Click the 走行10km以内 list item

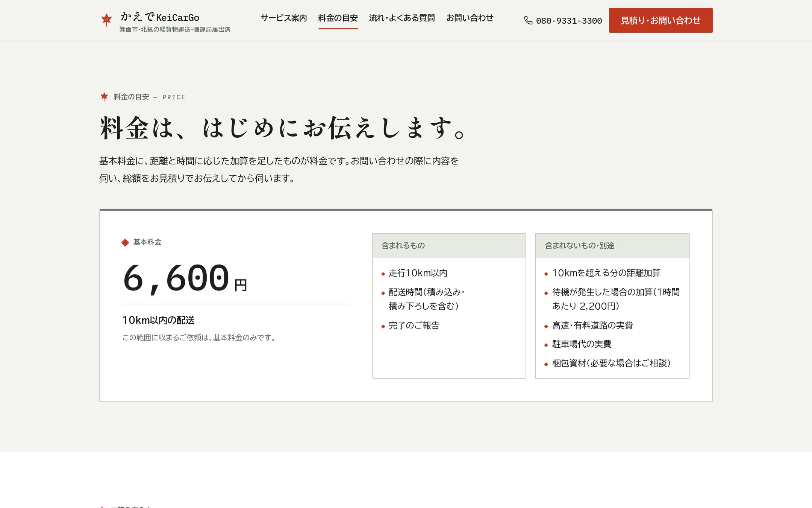coord(418,273)
